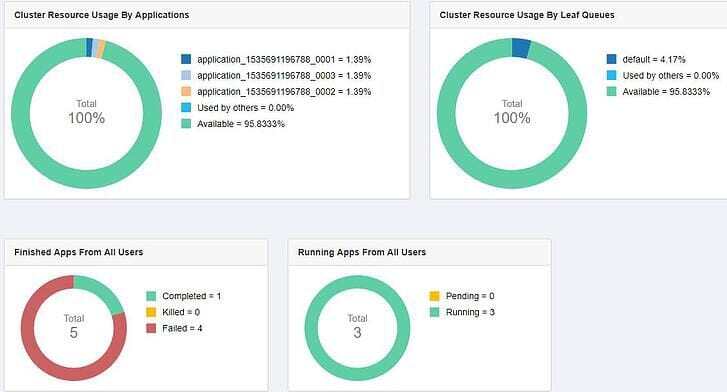
Task: Click 'Total 5' center of Finished Apps donut
Action: click(x=74, y=327)
